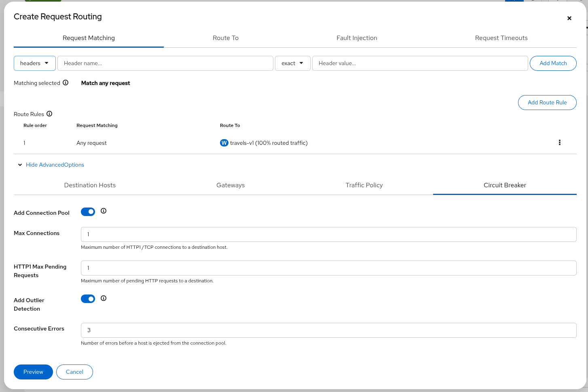Click the W workload badge for travels-v1
The height and width of the screenshot is (392, 588).
[x=224, y=143]
